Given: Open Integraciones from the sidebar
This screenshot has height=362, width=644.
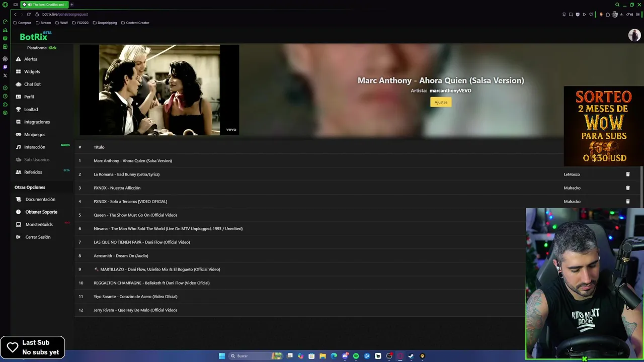Looking at the screenshot, I should pos(37,122).
